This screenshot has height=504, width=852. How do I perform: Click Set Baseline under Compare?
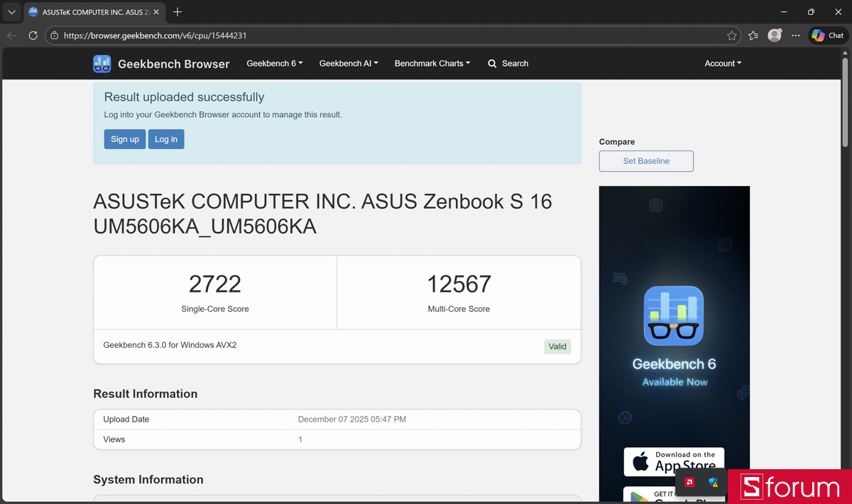(645, 161)
